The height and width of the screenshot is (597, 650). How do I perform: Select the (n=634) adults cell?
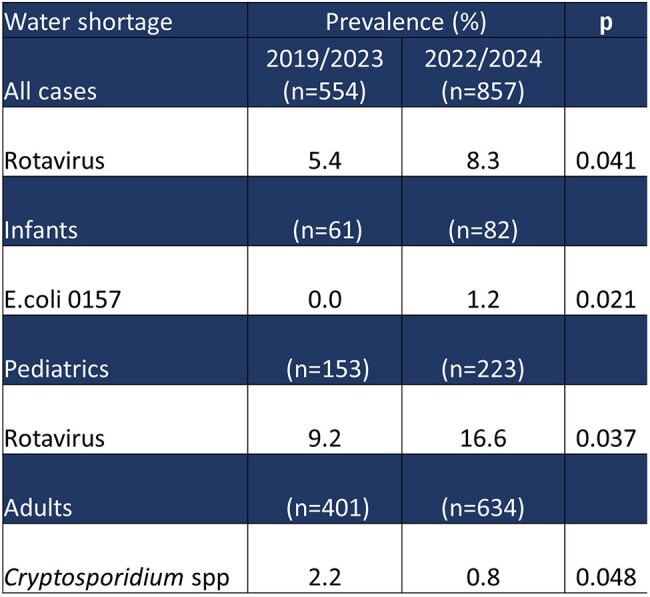(x=483, y=489)
